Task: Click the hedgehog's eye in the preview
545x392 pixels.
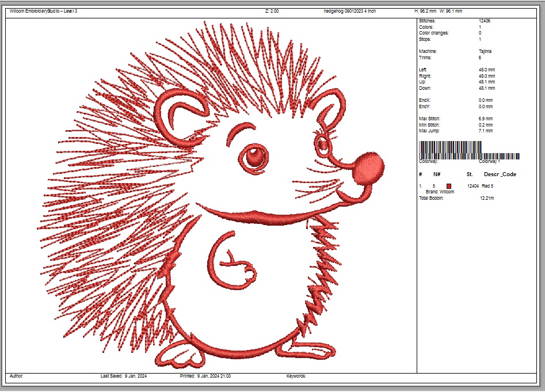Action: click(x=253, y=155)
